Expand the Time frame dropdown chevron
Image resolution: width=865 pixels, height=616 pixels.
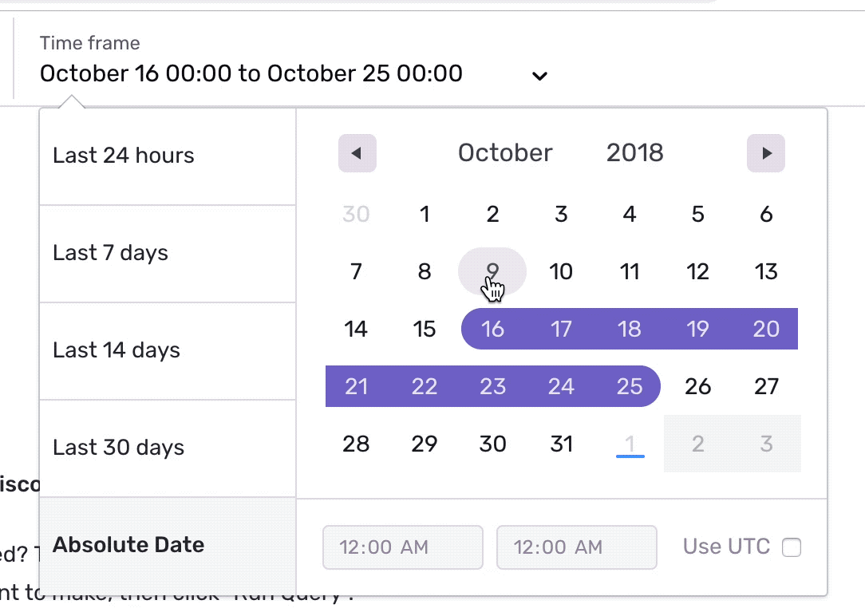(539, 76)
